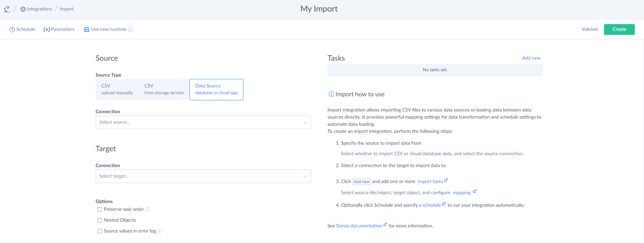
Task: Click the green Create button
Action: point(619,29)
